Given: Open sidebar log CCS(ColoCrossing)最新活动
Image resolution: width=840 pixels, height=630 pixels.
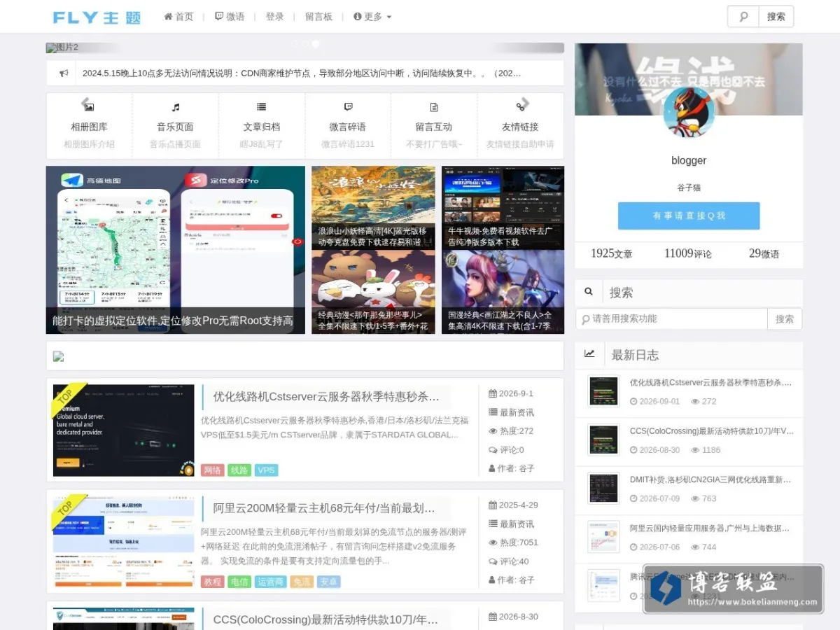Looking at the screenshot, I should point(711,430).
